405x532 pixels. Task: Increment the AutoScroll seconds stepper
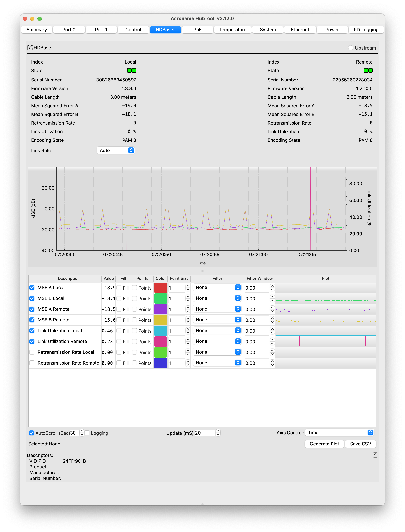82,431
